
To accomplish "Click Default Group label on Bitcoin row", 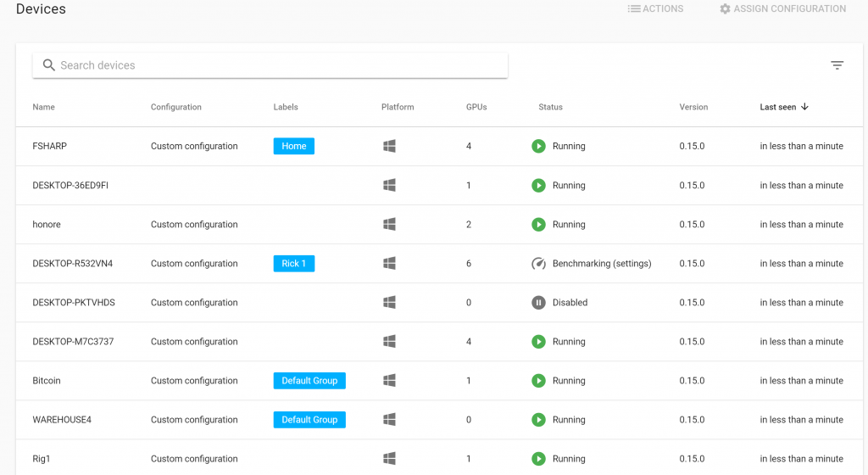I will pos(309,380).
